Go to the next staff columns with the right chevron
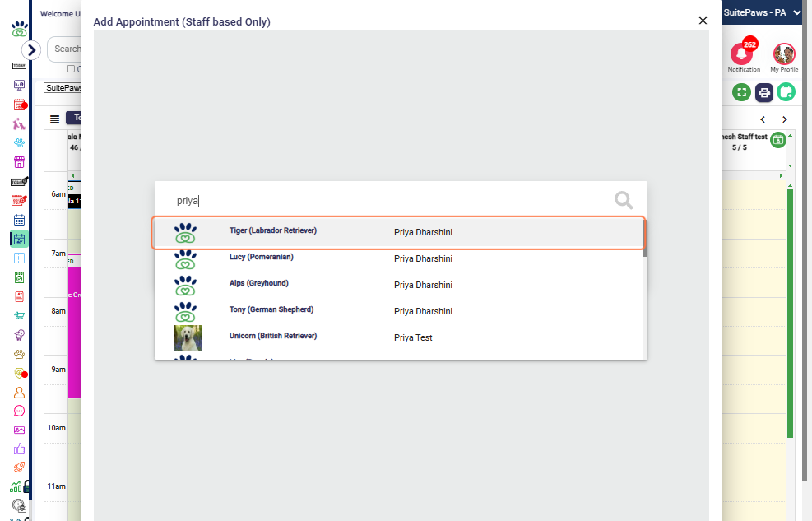 tap(785, 119)
